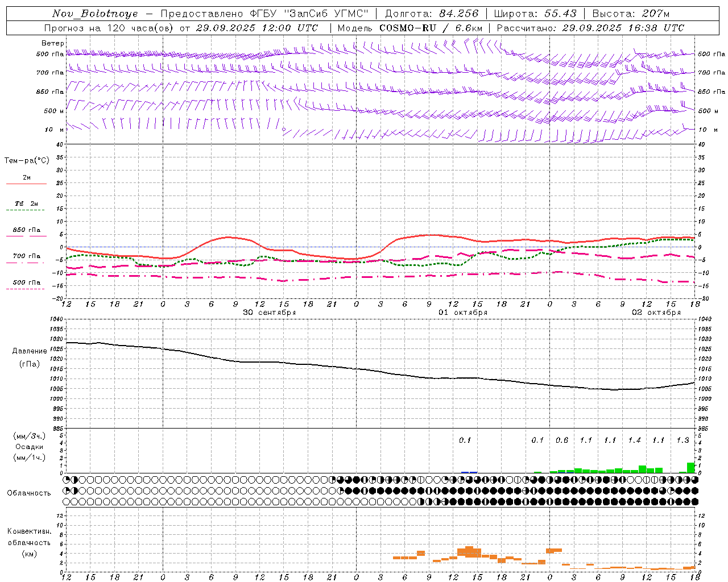Click the 02 октября date label

pos(656,313)
